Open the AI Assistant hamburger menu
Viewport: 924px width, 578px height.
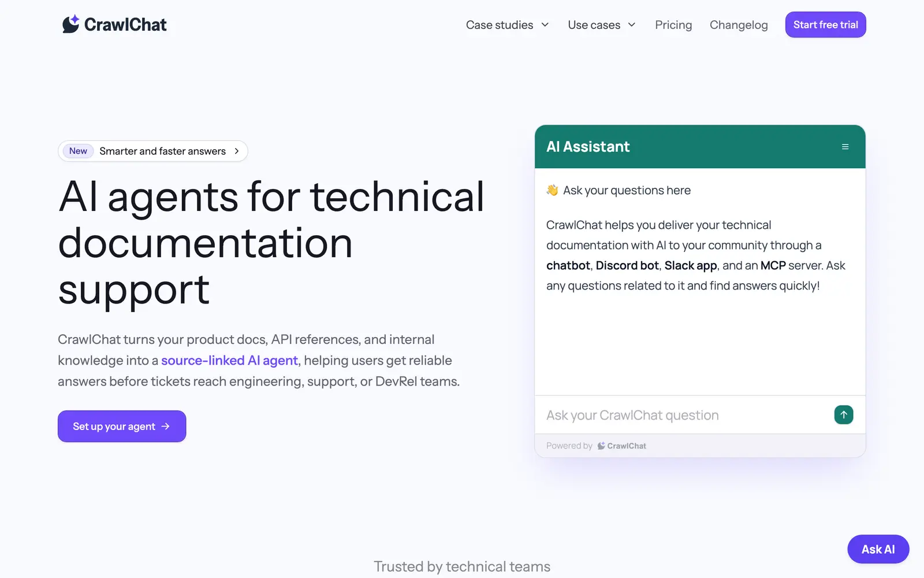[845, 147]
